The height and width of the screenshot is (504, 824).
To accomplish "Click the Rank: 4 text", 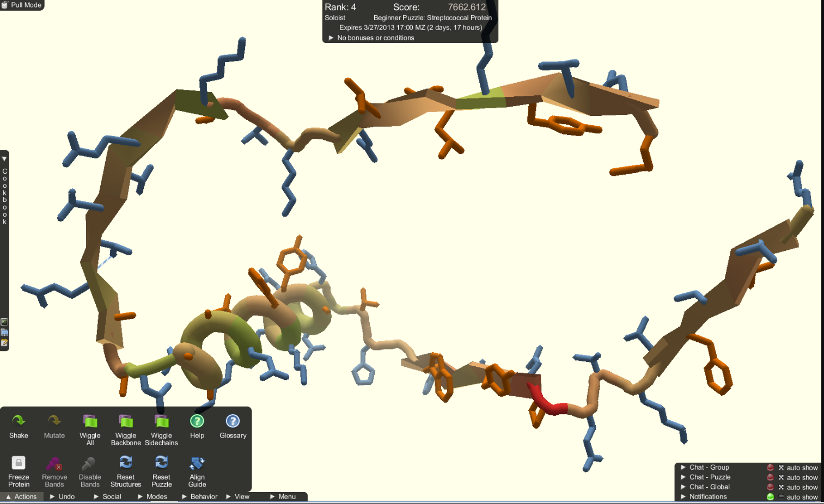I will point(340,7).
